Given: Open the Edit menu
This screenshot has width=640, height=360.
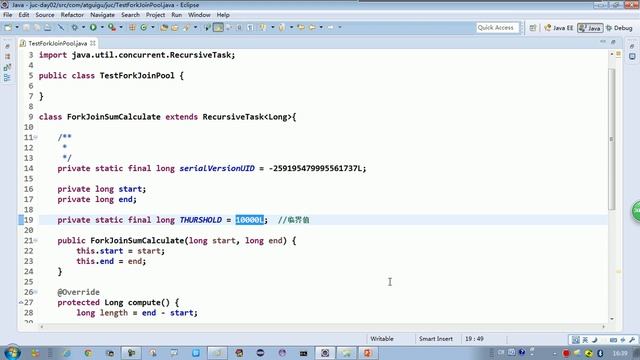Looking at the screenshot, I should pyautogui.click(x=24, y=15).
